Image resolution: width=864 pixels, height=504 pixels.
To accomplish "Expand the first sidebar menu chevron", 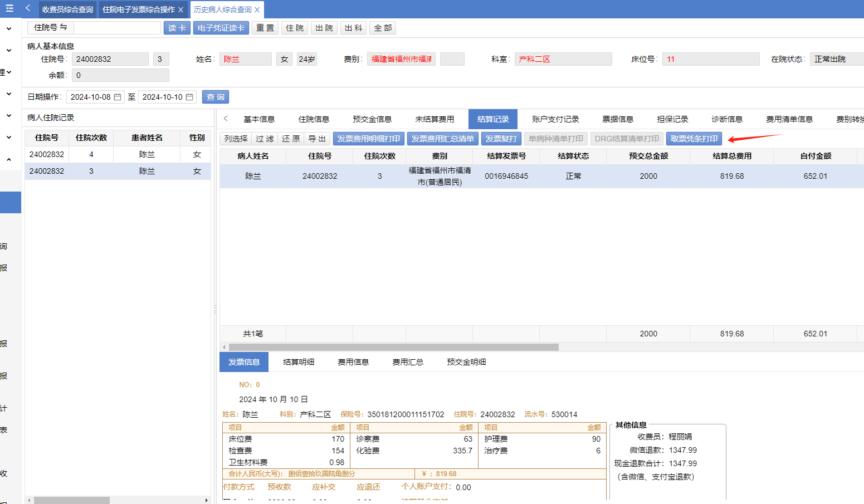I will [x=9, y=28].
